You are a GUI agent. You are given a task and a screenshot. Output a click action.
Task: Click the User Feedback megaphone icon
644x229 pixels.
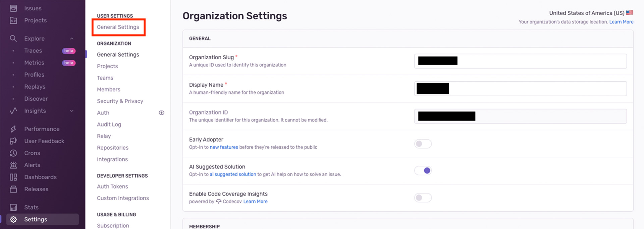(13, 141)
